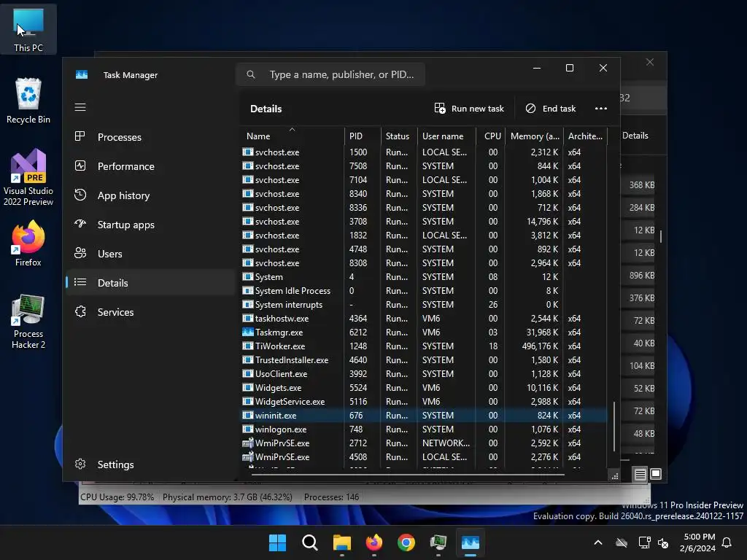This screenshot has height=560, width=747.
Task: Click the horizontal scrollbar under the process list
Action: click(x=408, y=474)
